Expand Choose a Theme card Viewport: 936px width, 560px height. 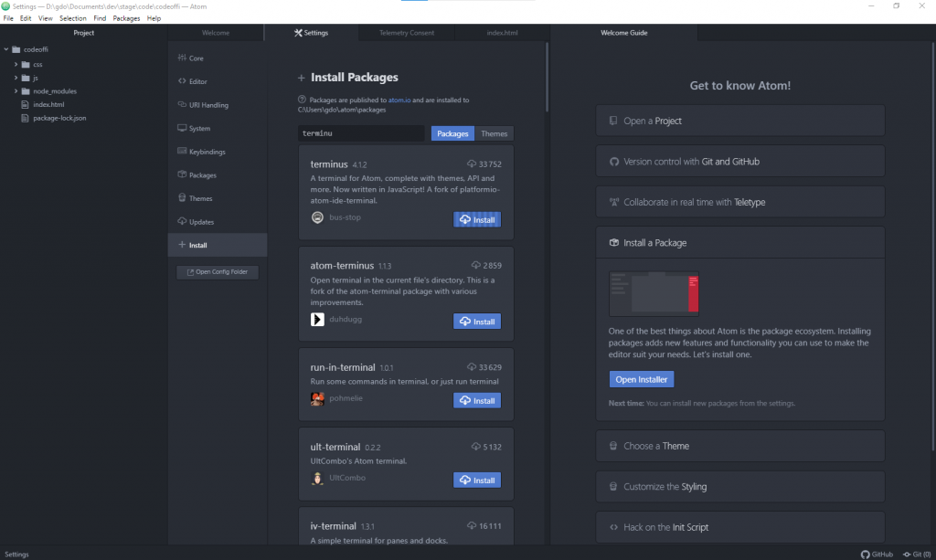pyautogui.click(x=740, y=446)
